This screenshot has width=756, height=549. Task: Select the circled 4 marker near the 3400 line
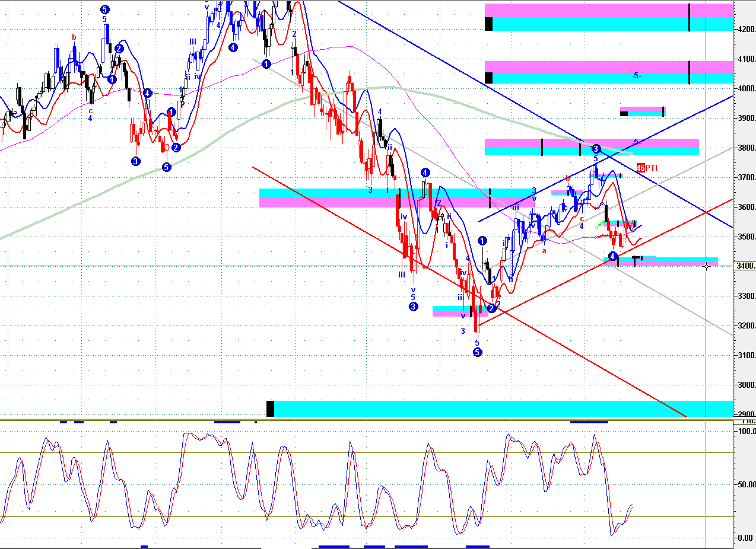[x=613, y=256]
